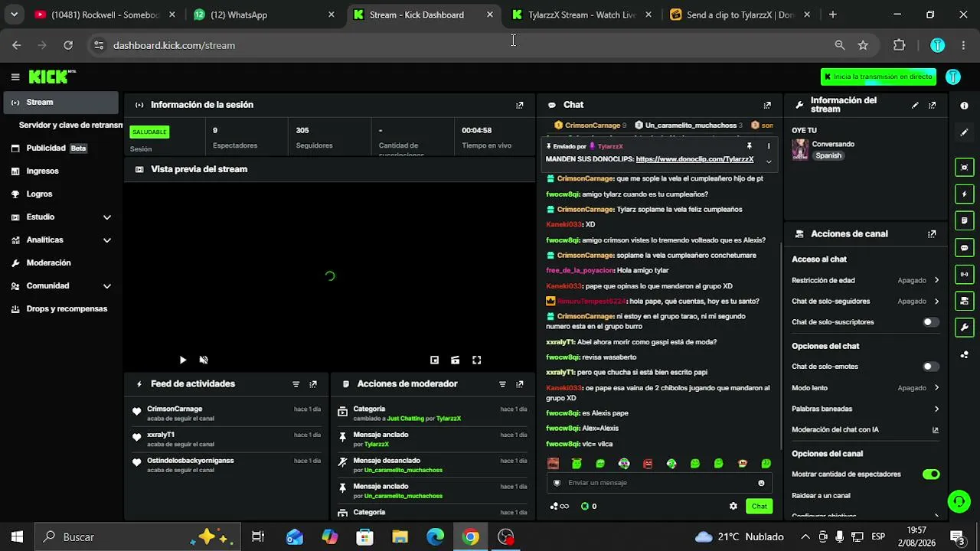Expand the pinned chat message
This screenshot has width=980, height=551.
pyautogui.click(x=769, y=161)
